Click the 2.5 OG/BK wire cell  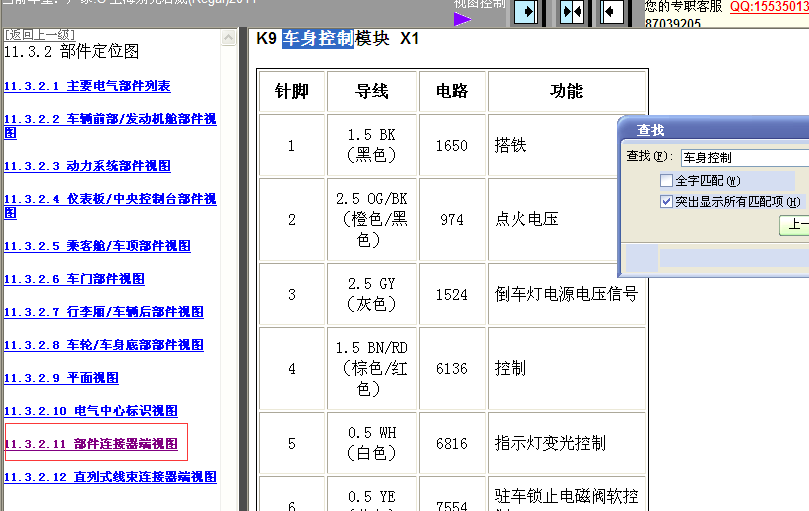(371, 219)
